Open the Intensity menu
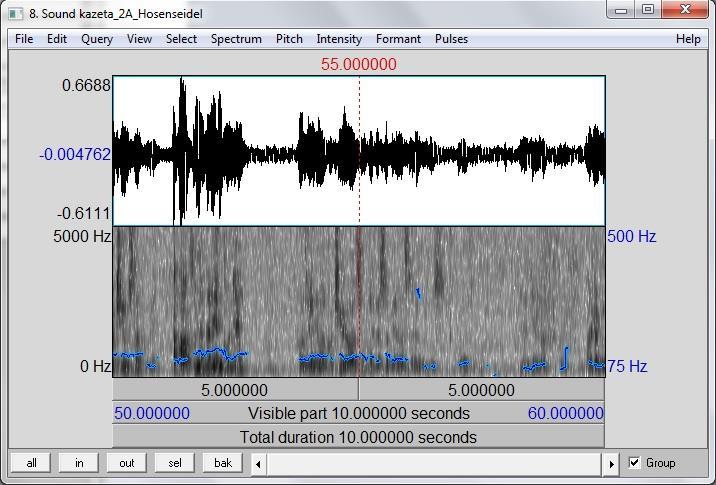The height and width of the screenshot is (485, 716). tap(339, 39)
